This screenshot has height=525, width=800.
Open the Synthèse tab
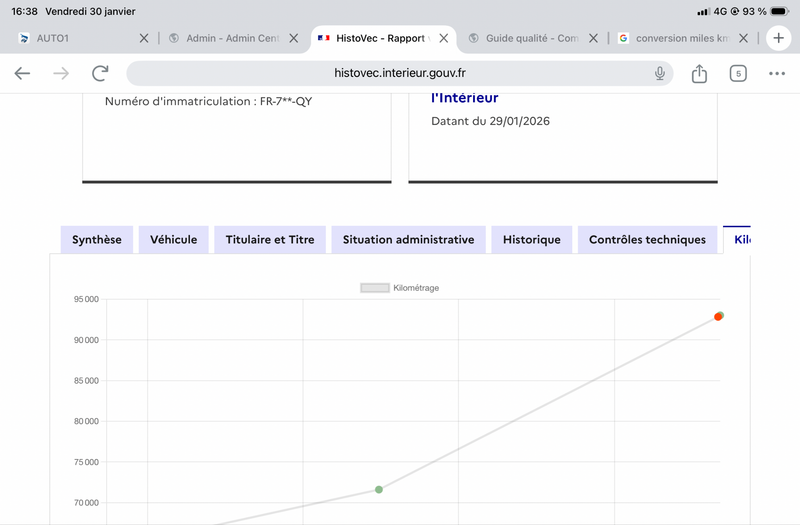coord(97,240)
